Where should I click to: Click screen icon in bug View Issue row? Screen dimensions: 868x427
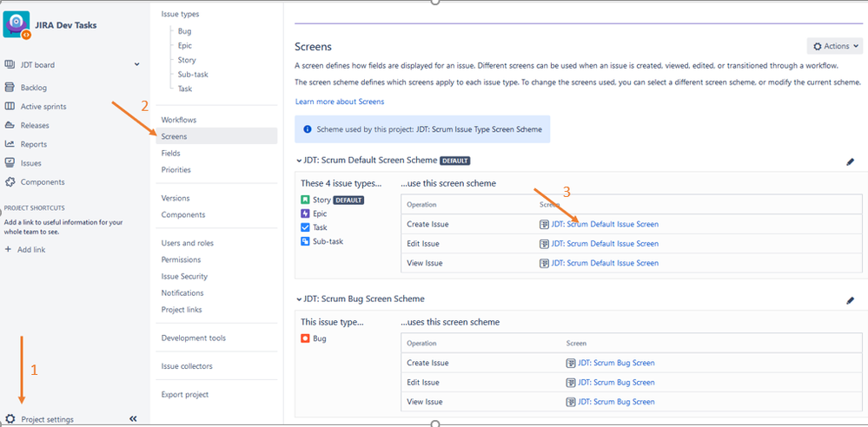point(571,402)
